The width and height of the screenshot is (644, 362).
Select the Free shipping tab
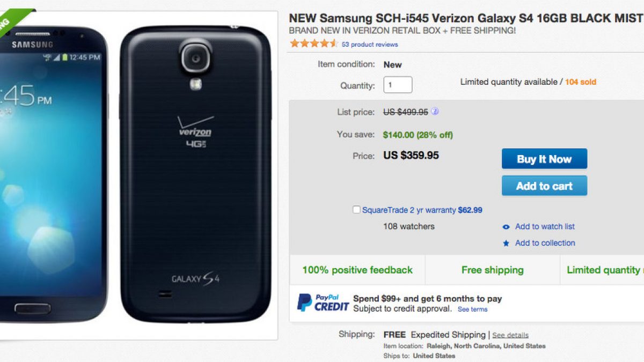492,270
